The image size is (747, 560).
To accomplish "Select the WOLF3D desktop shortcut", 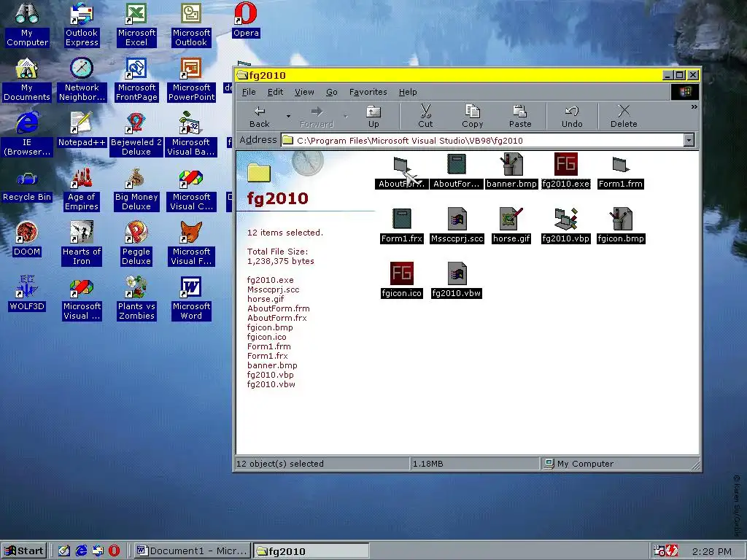I will (x=27, y=287).
